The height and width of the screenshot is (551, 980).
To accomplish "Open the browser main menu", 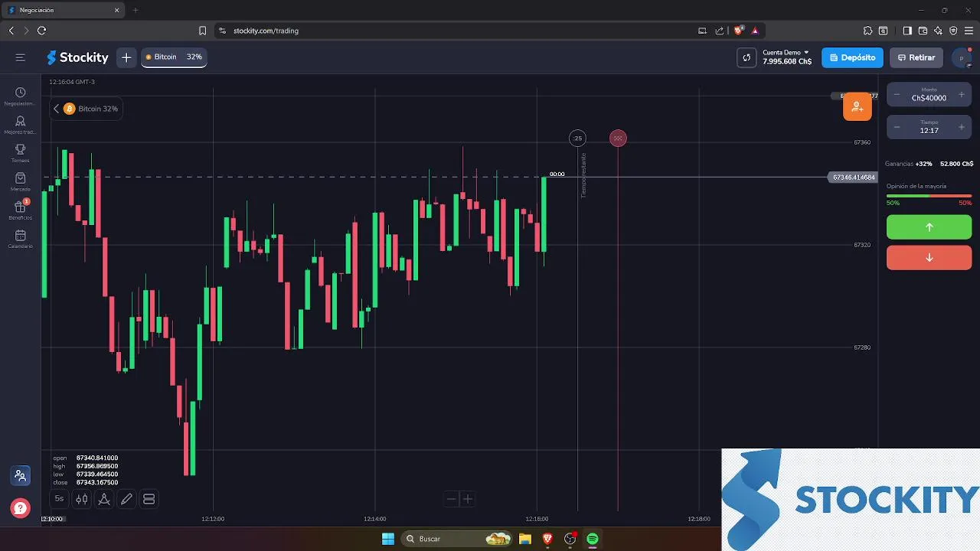I will [969, 31].
